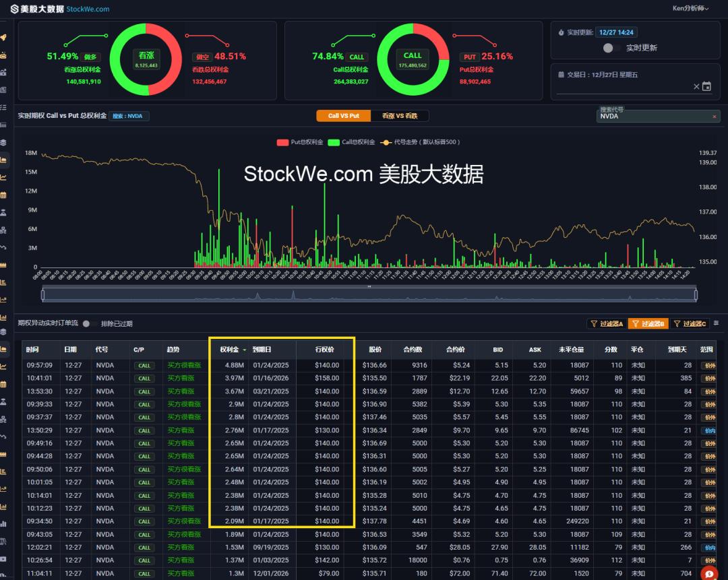
Task: Grab the right handle of chart range slider
Action: 696,294
